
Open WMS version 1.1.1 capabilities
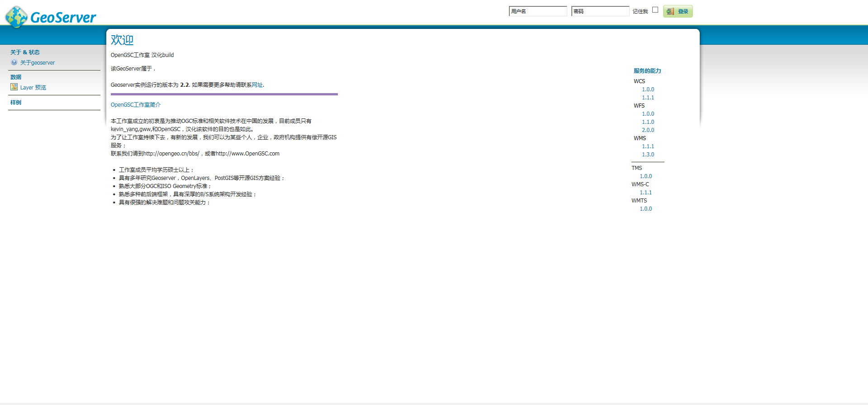[x=648, y=146]
